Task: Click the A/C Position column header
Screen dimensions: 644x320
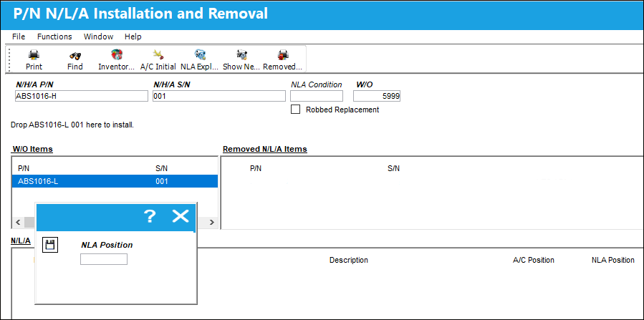Action: click(x=534, y=260)
